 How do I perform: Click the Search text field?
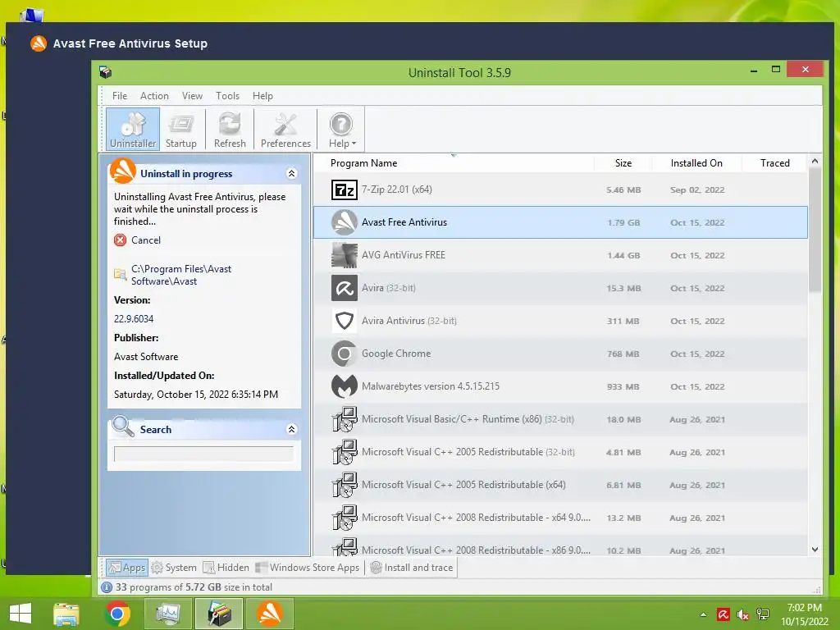click(x=203, y=454)
